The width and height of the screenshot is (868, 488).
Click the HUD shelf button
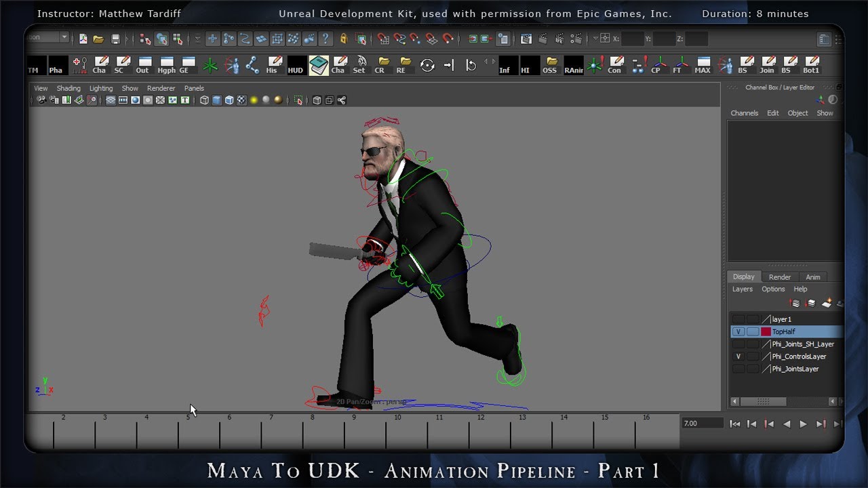pos(296,66)
